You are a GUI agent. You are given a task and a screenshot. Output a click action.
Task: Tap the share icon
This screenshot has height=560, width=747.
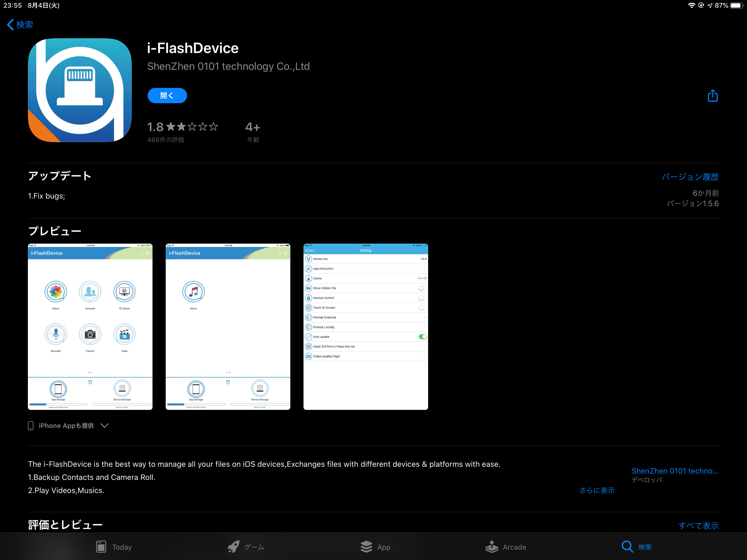[x=713, y=96]
